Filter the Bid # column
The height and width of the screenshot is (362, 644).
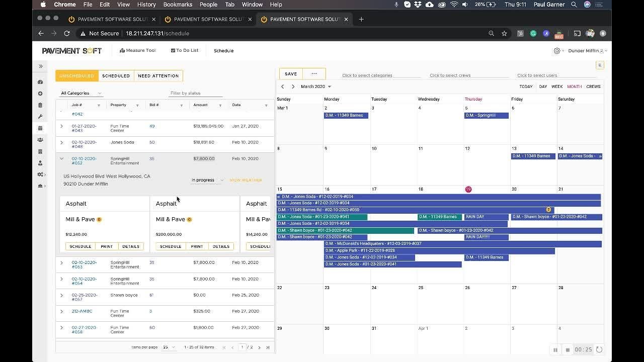point(181,106)
